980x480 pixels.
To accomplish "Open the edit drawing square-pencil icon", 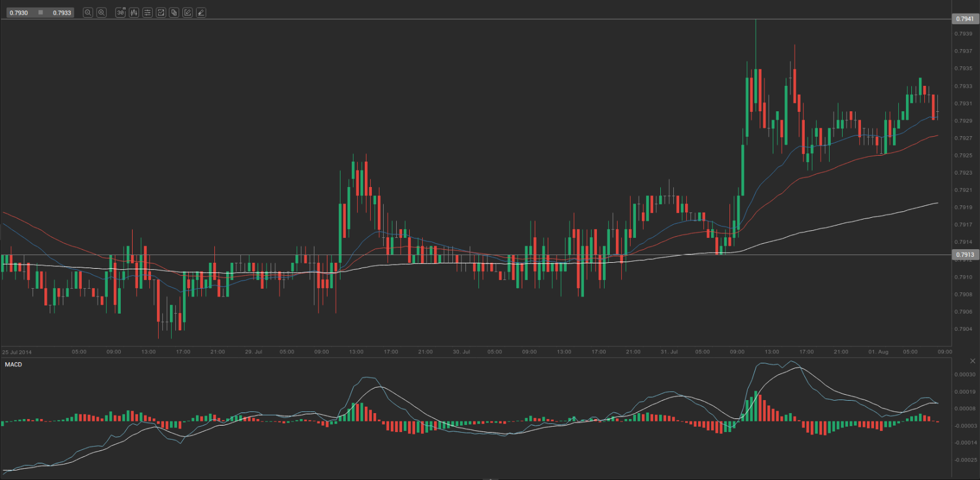I will tap(188, 12).
